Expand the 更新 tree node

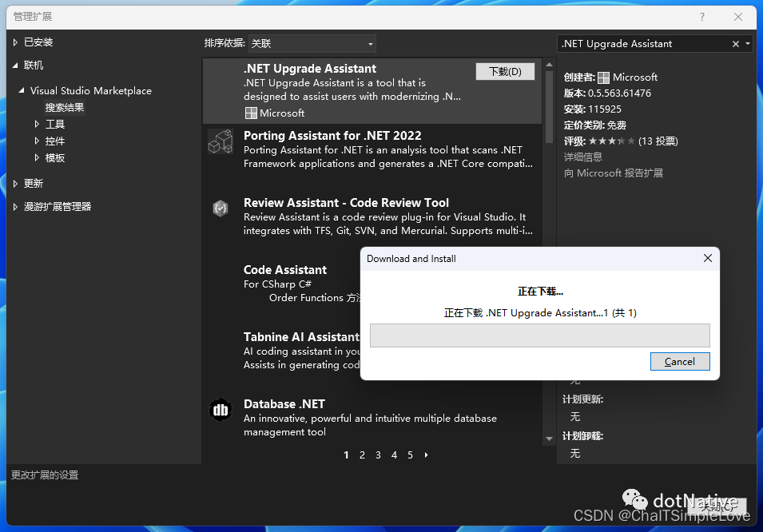[x=15, y=184]
